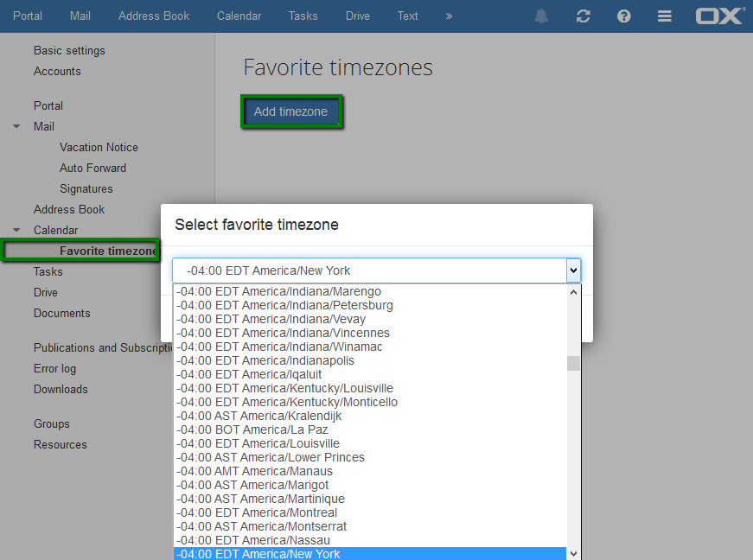Open the timezone combo box arrow
This screenshot has height=560, width=753.
tap(573, 270)
